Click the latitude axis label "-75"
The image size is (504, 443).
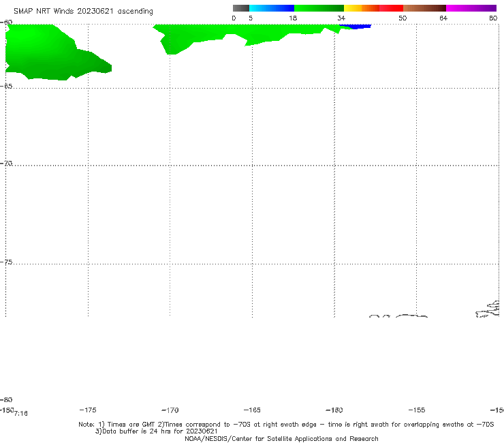click(6, 262)
